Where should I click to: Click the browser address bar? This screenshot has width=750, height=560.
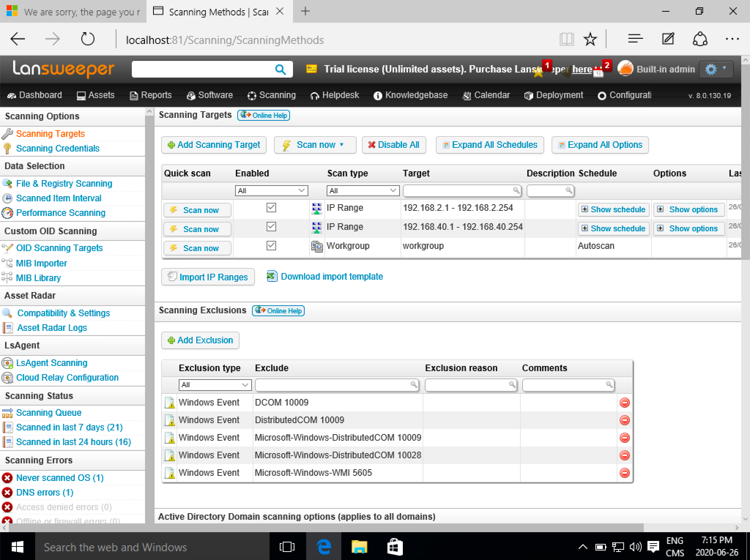tap(225, 40)
